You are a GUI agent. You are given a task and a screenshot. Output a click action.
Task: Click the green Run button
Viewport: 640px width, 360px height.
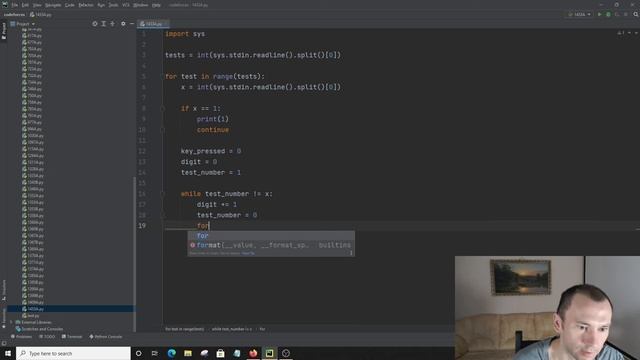click(600, 15)
